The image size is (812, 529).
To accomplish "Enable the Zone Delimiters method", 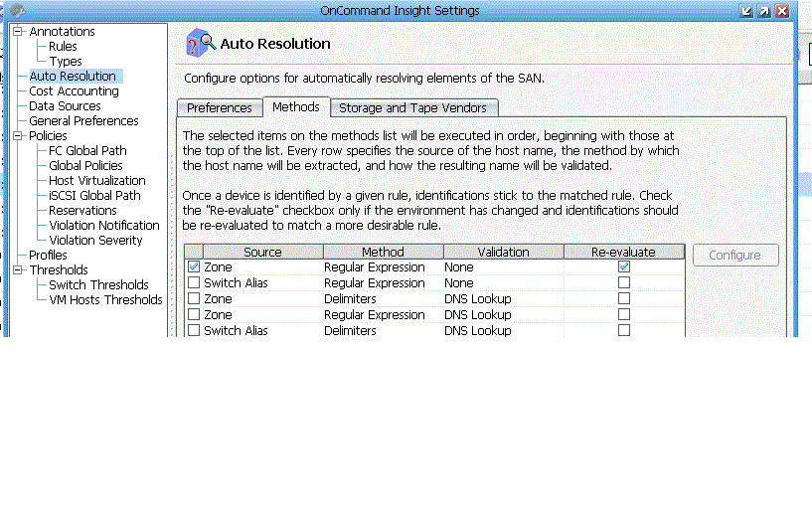I will click(x=194, y=299).
